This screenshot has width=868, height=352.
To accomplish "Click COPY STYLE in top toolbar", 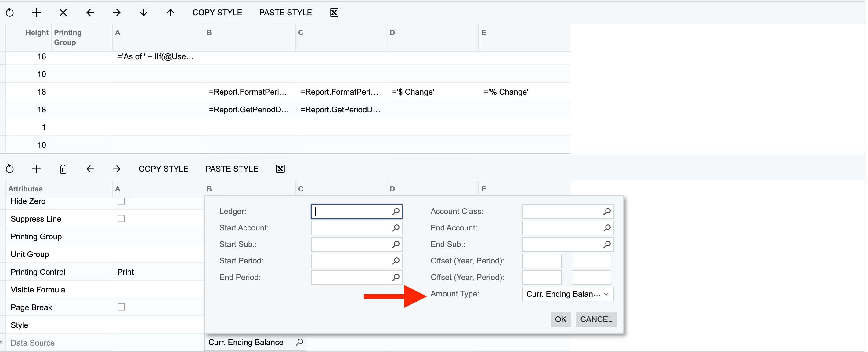I will [x=217, y=13].
